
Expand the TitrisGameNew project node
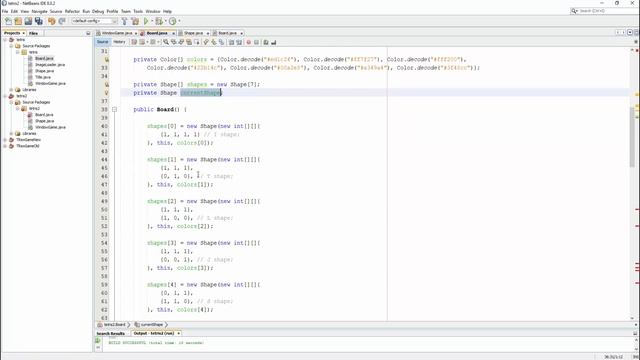(x=5, y=140)
